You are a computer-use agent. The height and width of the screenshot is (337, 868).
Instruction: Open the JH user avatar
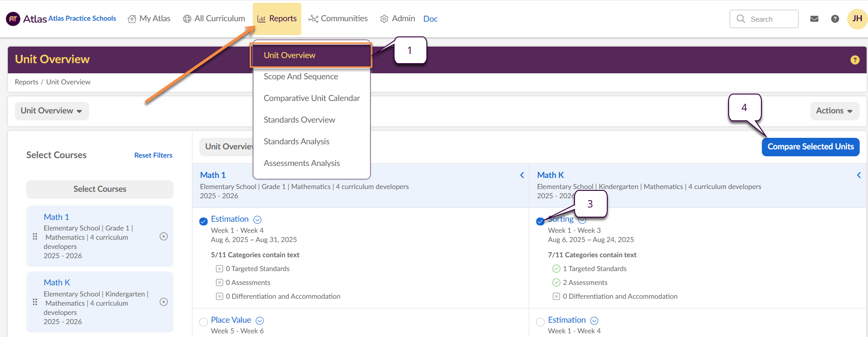coord(857,19)
